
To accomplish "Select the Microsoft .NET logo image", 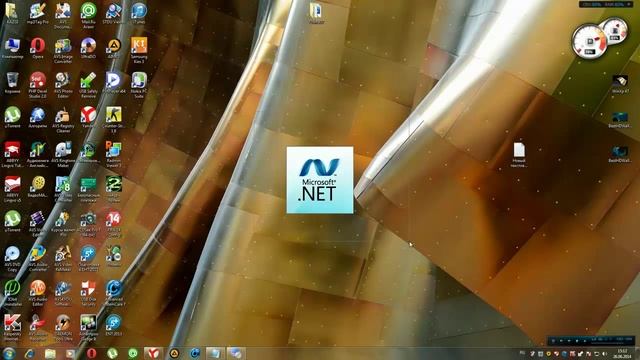I will (x=320, y=180).
